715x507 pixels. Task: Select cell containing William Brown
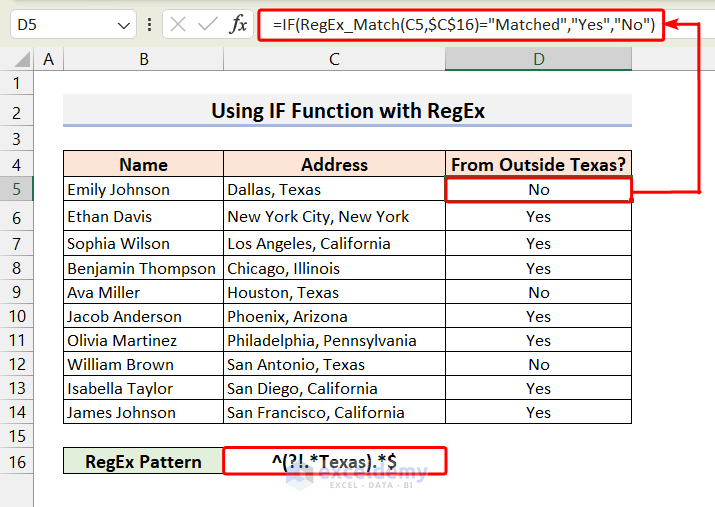click(x=144, y=364)
